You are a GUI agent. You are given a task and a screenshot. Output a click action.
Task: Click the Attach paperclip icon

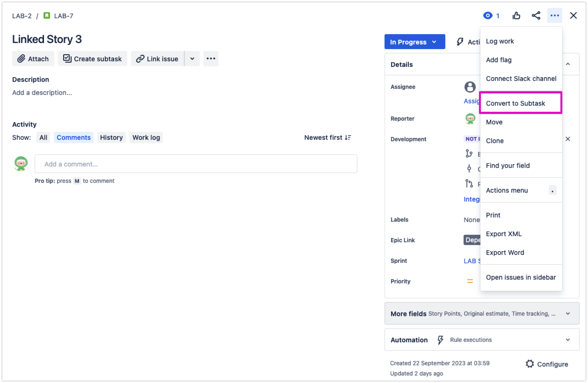[x=21, y=59]
